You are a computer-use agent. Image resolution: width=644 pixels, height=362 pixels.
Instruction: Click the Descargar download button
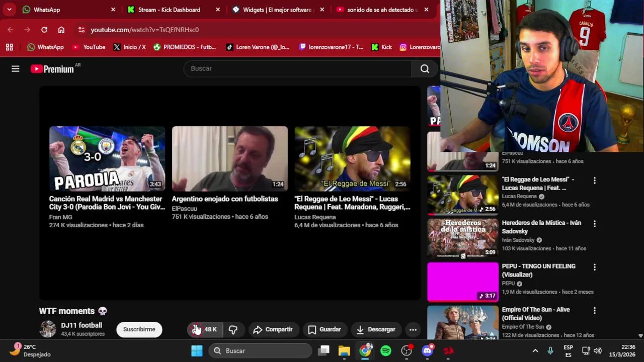click(x=376, y=329)
